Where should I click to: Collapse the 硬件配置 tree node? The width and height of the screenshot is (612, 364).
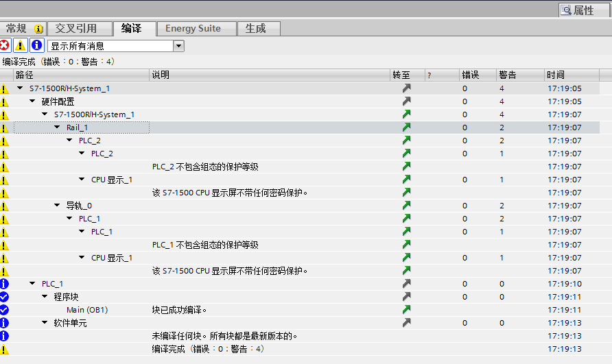[32, 101]
